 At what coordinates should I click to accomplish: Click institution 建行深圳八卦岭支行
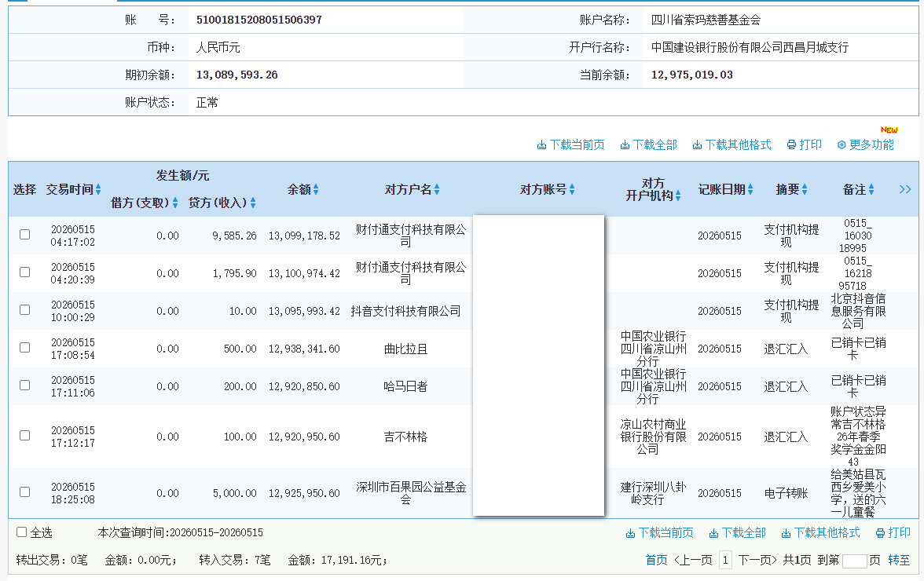click(653, 493)
